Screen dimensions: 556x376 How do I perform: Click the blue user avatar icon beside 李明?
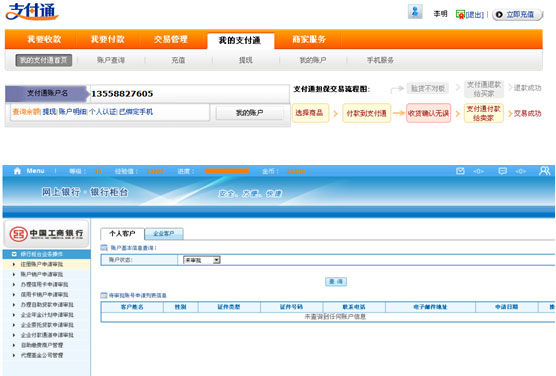pyautogui.click(x=415, y=12)
